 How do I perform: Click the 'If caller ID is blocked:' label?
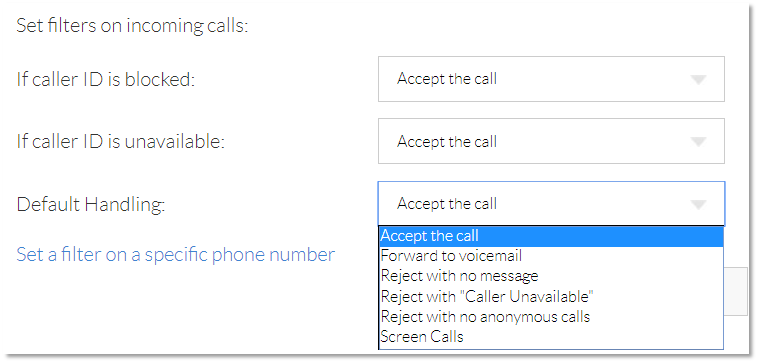pyautogui.click(x=105, y=80)
